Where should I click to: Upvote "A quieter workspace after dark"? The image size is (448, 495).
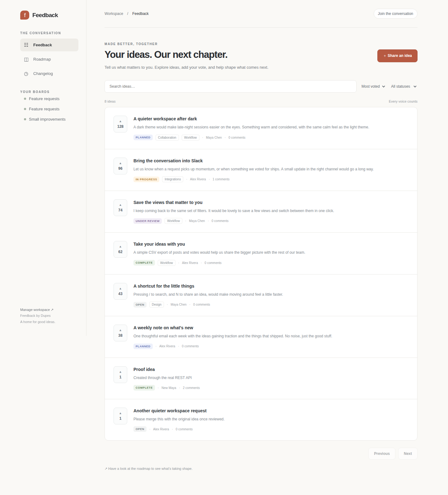point(120,124)
